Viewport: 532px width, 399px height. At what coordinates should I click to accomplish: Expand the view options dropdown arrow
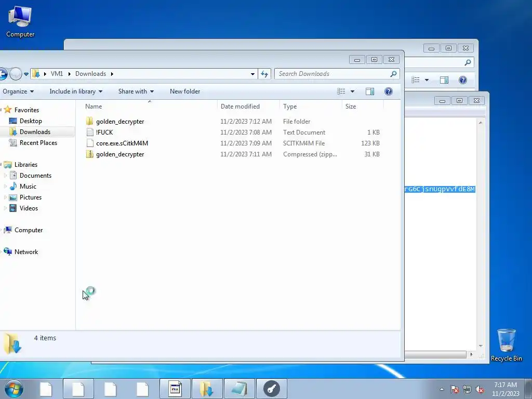tap(352, 91)
